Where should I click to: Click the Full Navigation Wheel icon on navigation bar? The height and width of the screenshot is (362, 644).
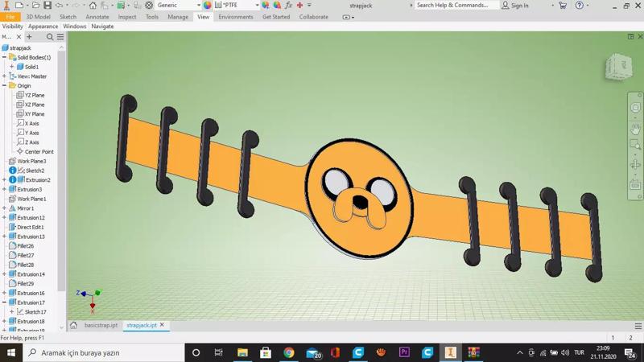click(x=635, y=108)
